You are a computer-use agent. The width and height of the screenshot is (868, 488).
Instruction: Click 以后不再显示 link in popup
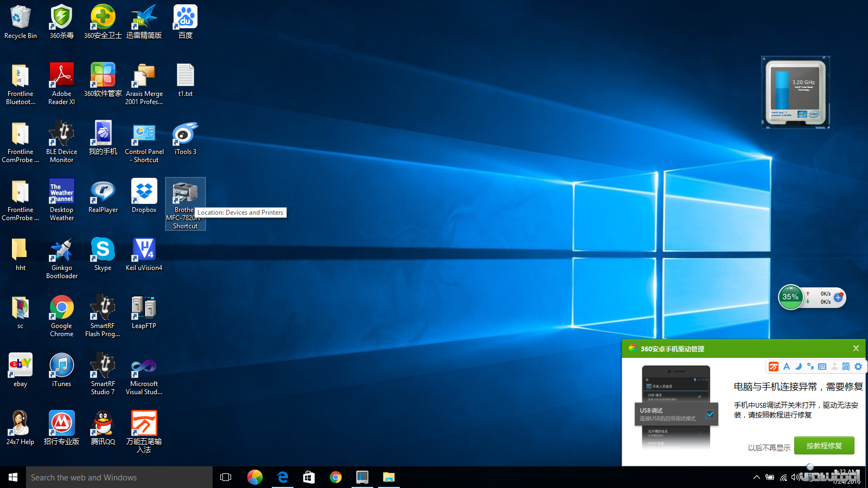coord(769,448)
